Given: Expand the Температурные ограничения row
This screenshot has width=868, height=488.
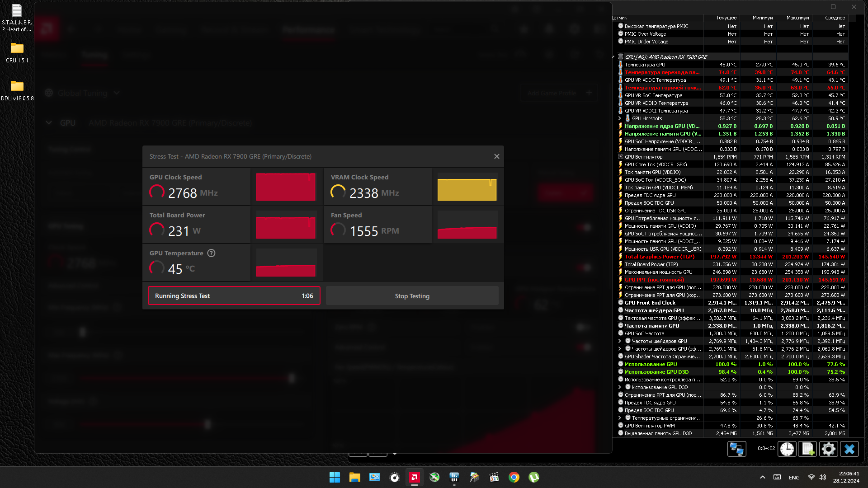Looking at the screenshot, I should click(620, 418).
